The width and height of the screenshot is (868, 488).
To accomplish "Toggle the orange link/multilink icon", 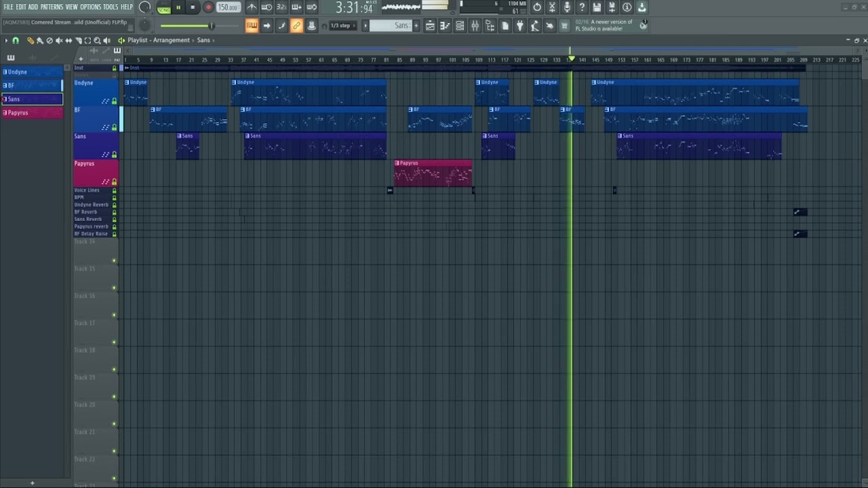I will coord(296,26).
